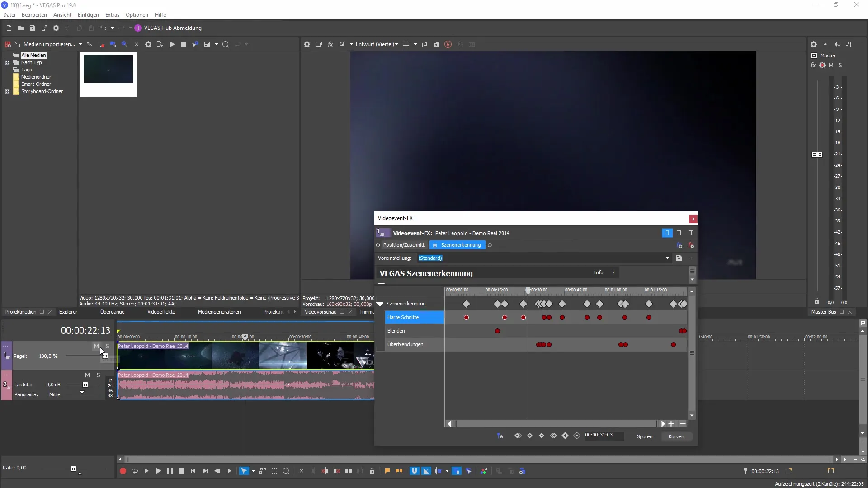Mute audio track 2

click(87, 375)
